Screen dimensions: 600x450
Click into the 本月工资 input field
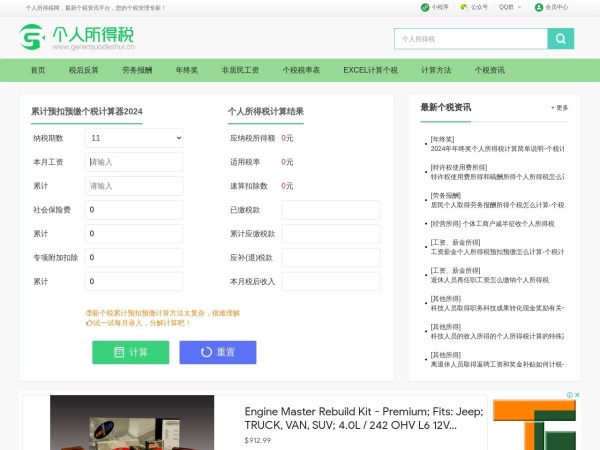point(134,162)
